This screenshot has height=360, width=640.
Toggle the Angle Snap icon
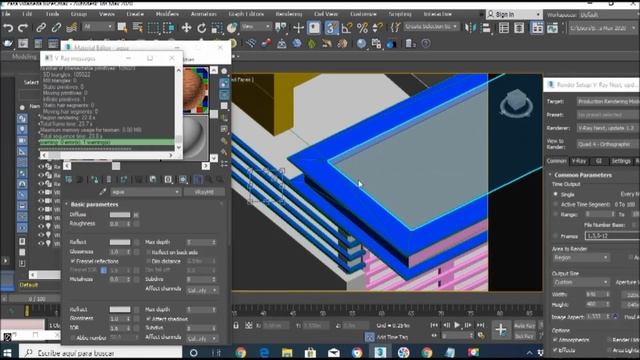pos(347,28)
